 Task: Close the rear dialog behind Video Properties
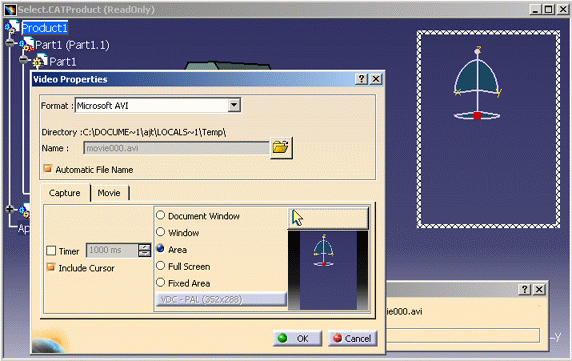(x=539, y=290)
